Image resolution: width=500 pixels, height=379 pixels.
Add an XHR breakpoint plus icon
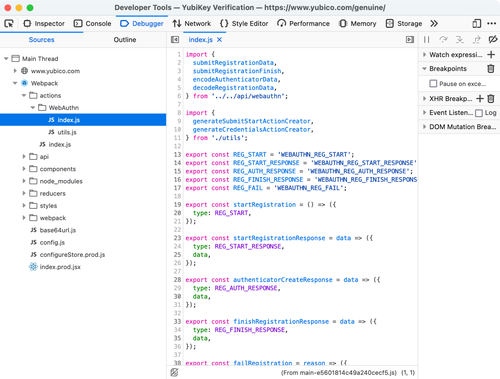[480, 99]
